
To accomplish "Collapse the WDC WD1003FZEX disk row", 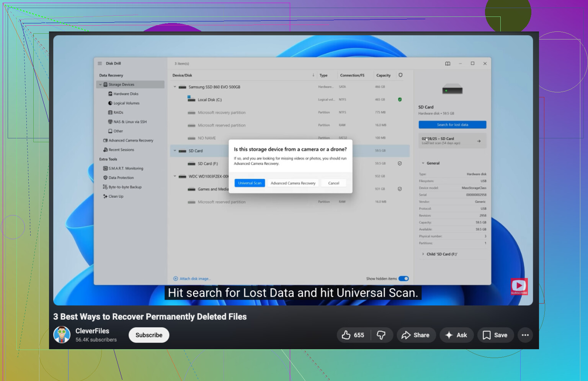I will click(175, 176).
